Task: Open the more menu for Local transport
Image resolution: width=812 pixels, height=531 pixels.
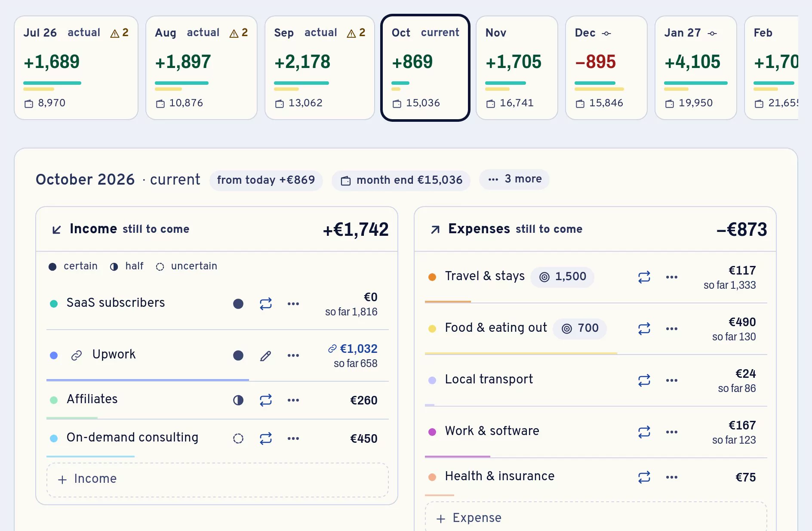Action: pos(672,380)
